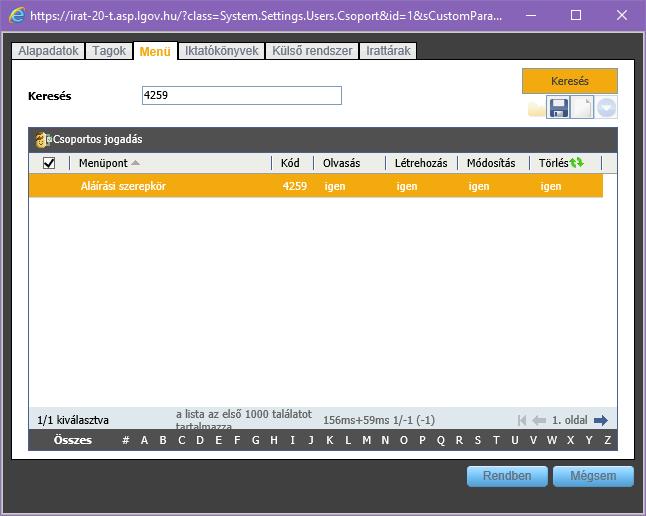646x516 pixels.
Task: Open the Tagok tab
Action: coord(109,51)
